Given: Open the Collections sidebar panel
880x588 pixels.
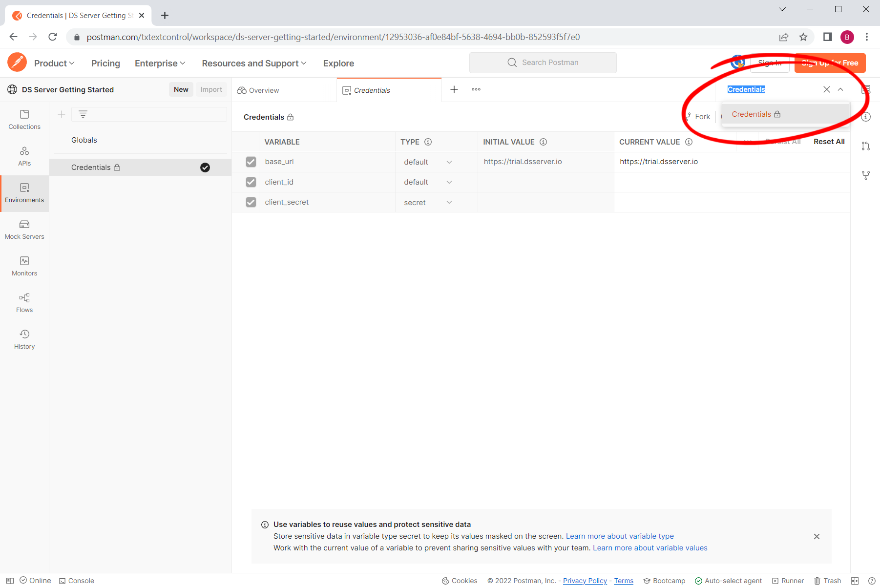Looking at the screenshot, I should (24, 120).
